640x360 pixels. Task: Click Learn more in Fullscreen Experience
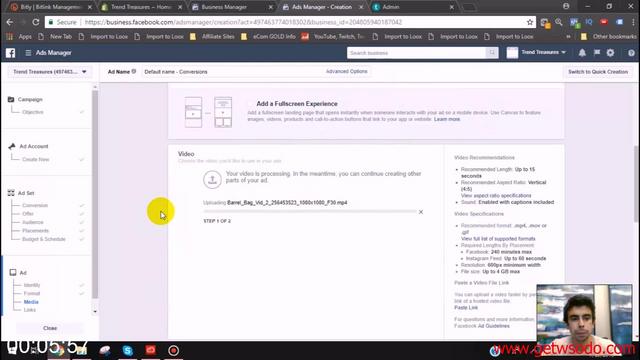pos(447,119)
